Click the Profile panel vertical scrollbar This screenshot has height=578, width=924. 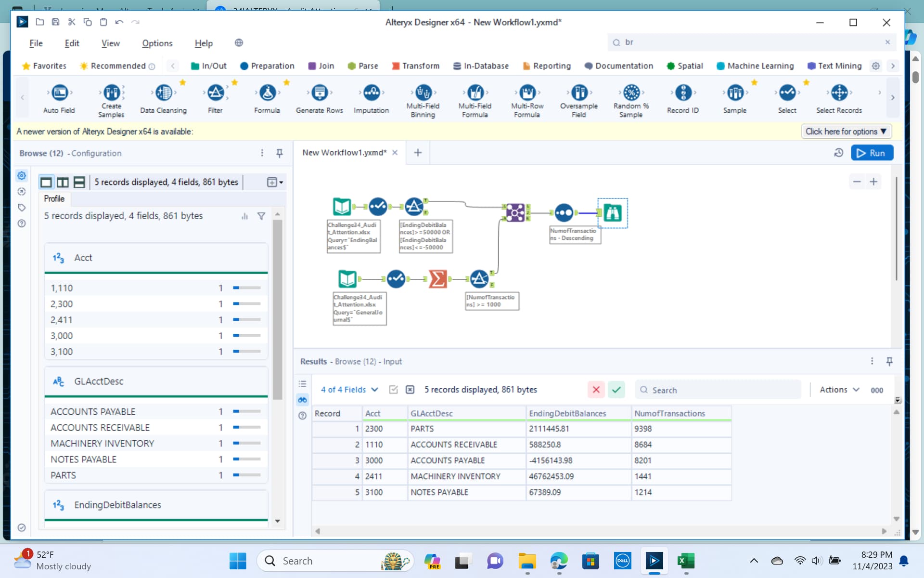(277, 309)
